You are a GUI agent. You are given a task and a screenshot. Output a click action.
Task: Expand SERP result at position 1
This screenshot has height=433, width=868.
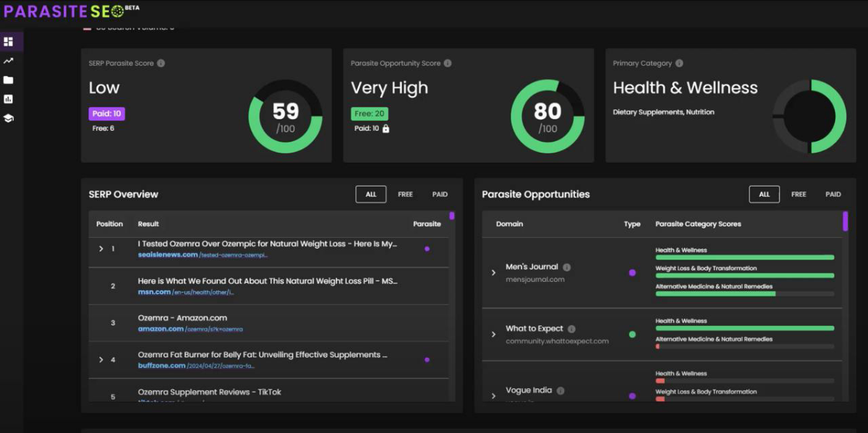pyautogui.click(x=101, y=249)
